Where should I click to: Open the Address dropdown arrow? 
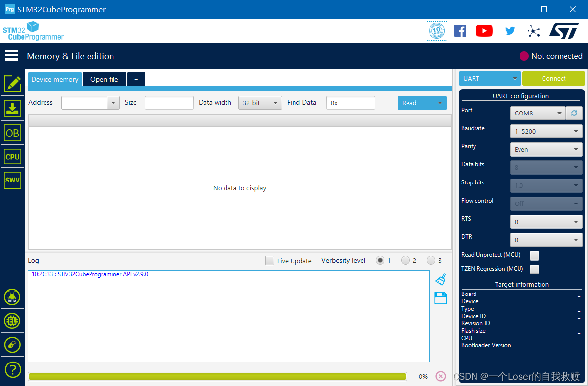point(113,103)
